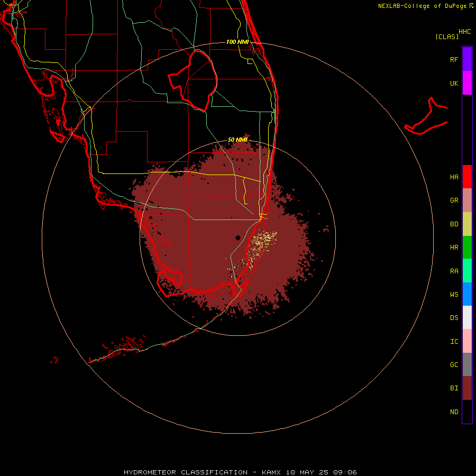The width and height of the screenshot is (476, 476).
Task: Select the GR pink-brown legend swatch
Action: tap(467, 200)
